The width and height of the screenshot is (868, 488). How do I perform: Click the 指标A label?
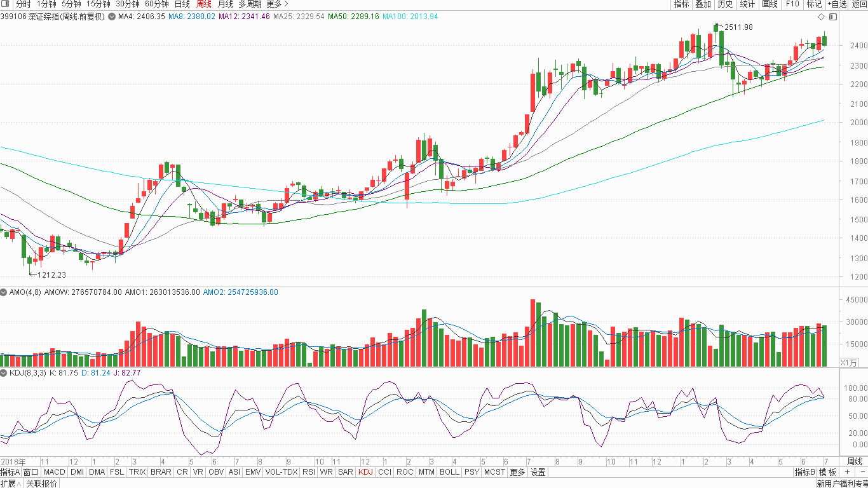coord(10,472)
